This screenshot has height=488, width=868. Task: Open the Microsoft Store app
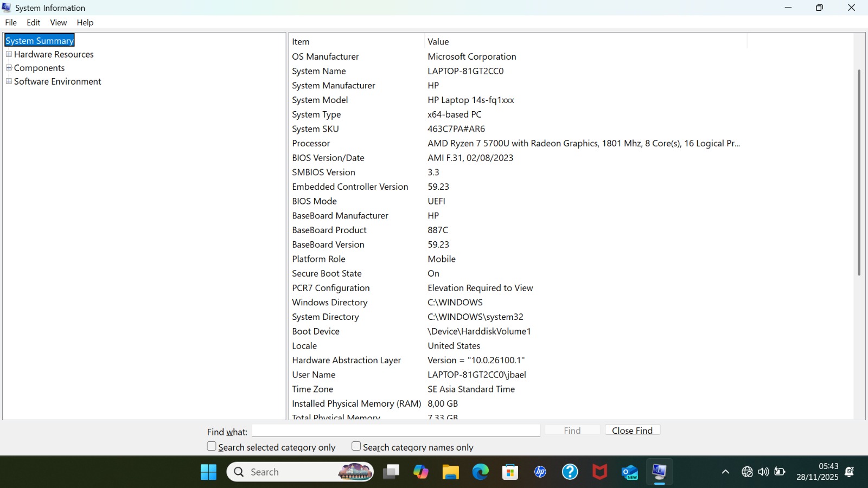click(x=510, y=472)
